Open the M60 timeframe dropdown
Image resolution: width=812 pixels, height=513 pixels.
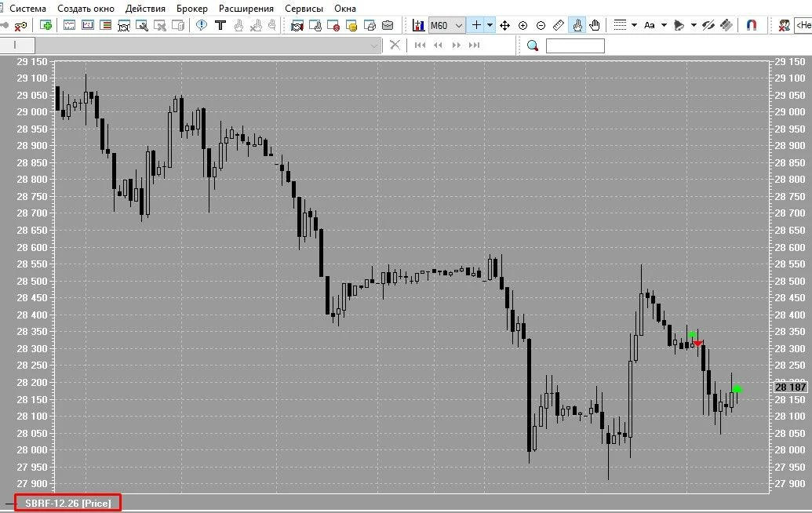[x=446, y=25]
